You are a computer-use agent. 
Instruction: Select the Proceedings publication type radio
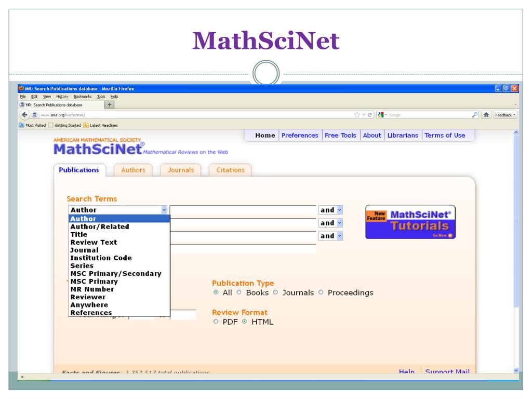(x=321, y=292)
